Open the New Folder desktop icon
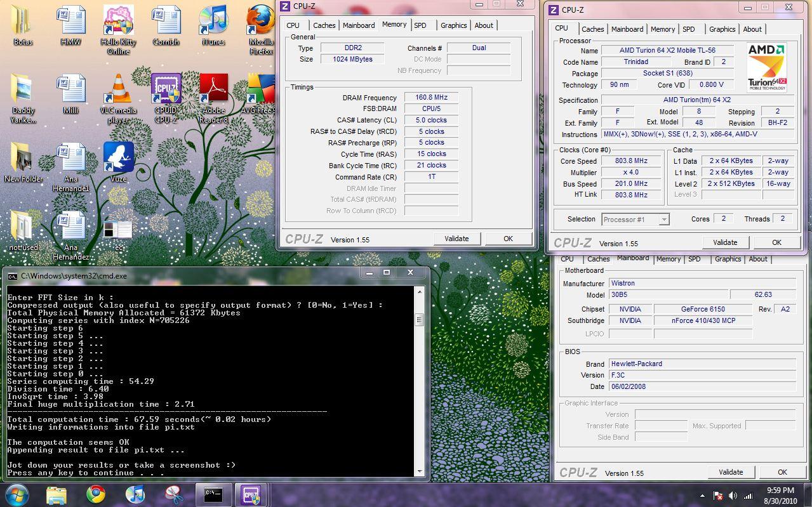This screenshot has width=812, height=507. (23, 162)
